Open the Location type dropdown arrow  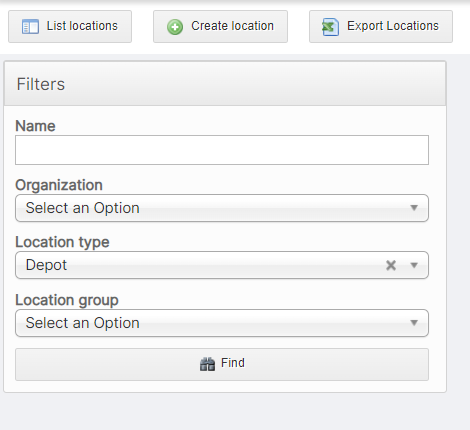coord(414,265)
